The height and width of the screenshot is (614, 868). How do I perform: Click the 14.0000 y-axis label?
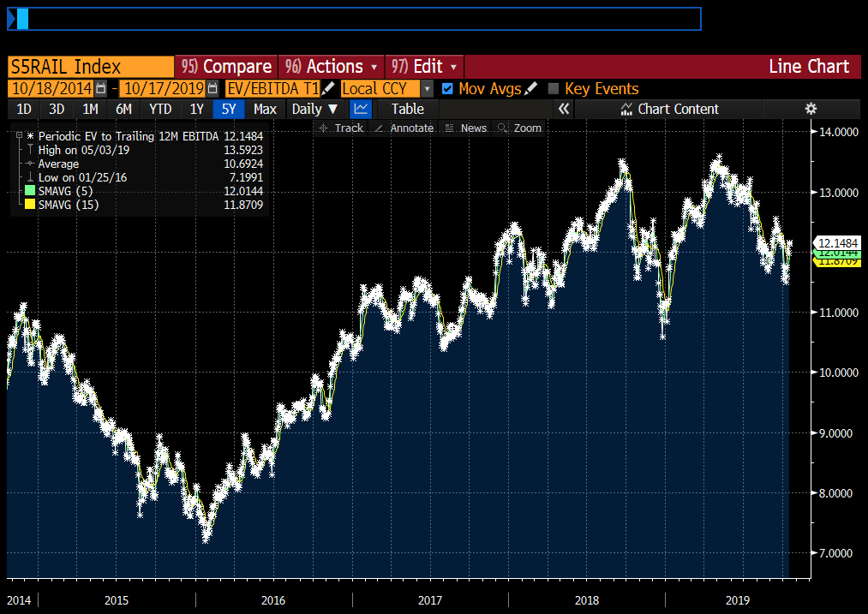tap(839, 132)
